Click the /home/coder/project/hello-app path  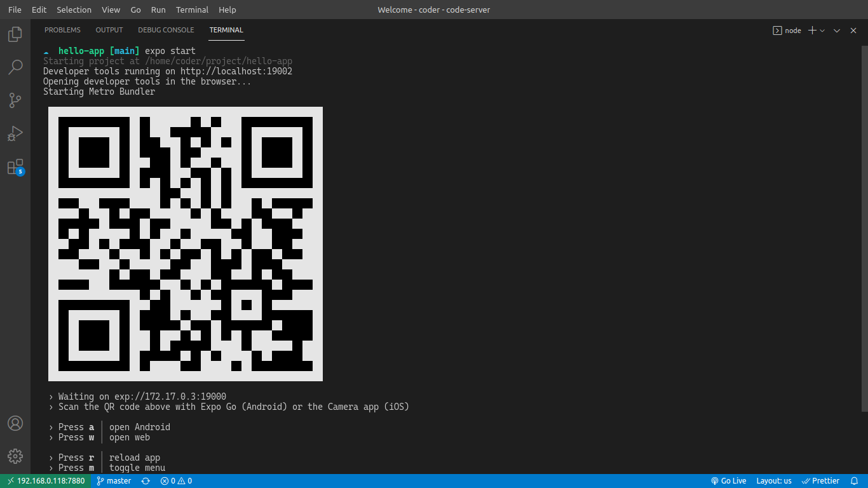(219, 61)
